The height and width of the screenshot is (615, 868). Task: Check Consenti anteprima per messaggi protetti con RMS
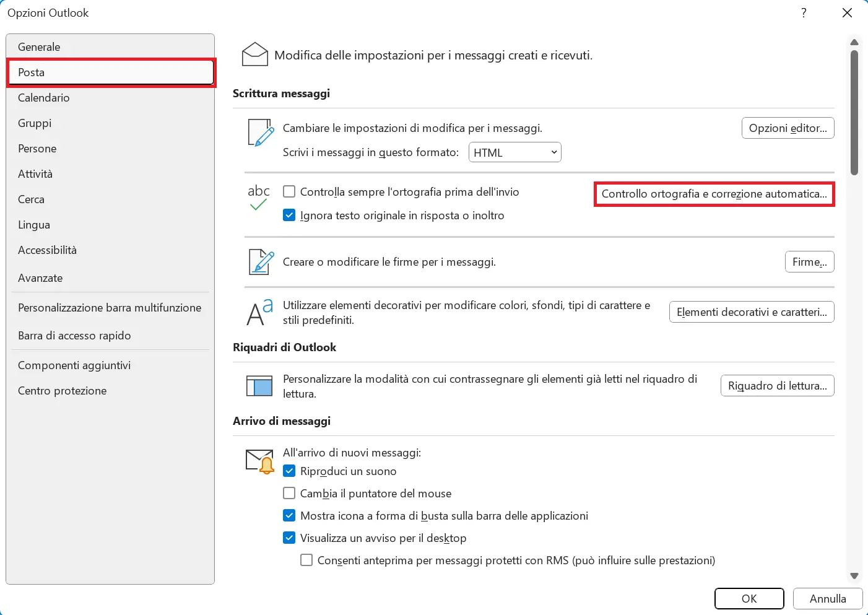point(306,560)
